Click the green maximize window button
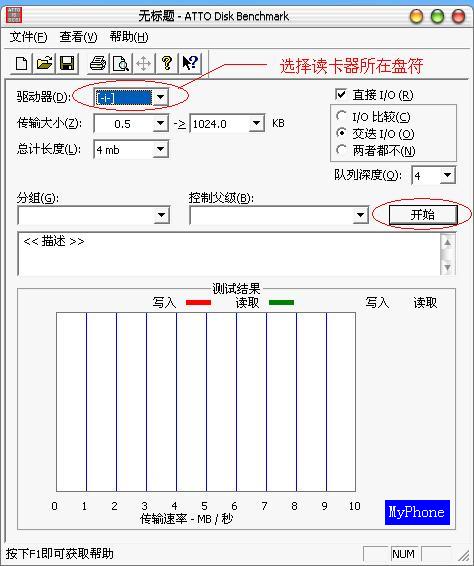The height and width of the screenshot is (566, 474). click(x=438, y=16)
